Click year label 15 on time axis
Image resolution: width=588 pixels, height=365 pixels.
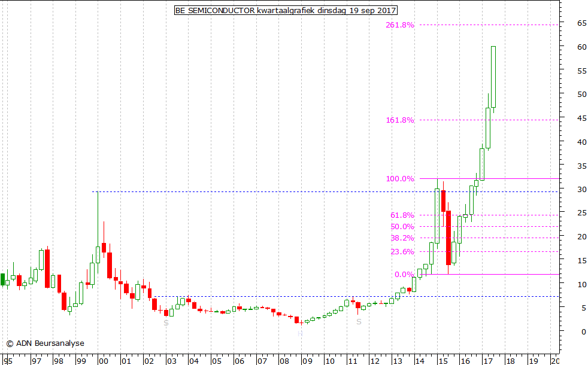click(x=443, y=361)
